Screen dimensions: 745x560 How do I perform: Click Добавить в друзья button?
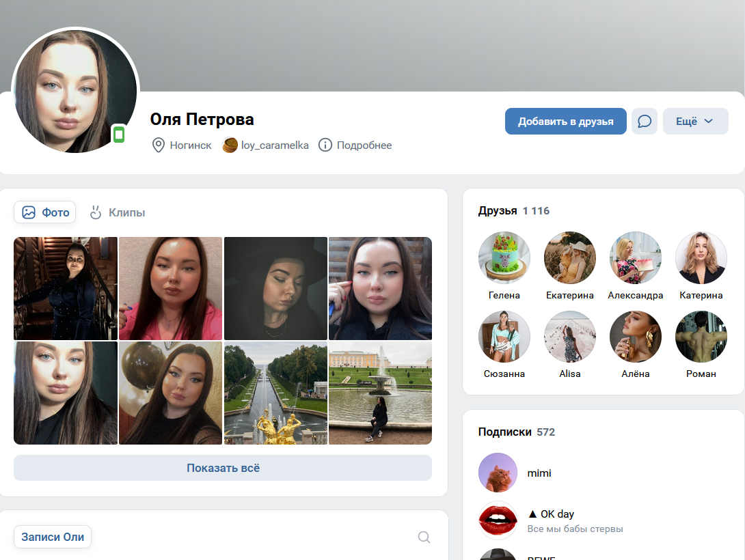point(565,122)
